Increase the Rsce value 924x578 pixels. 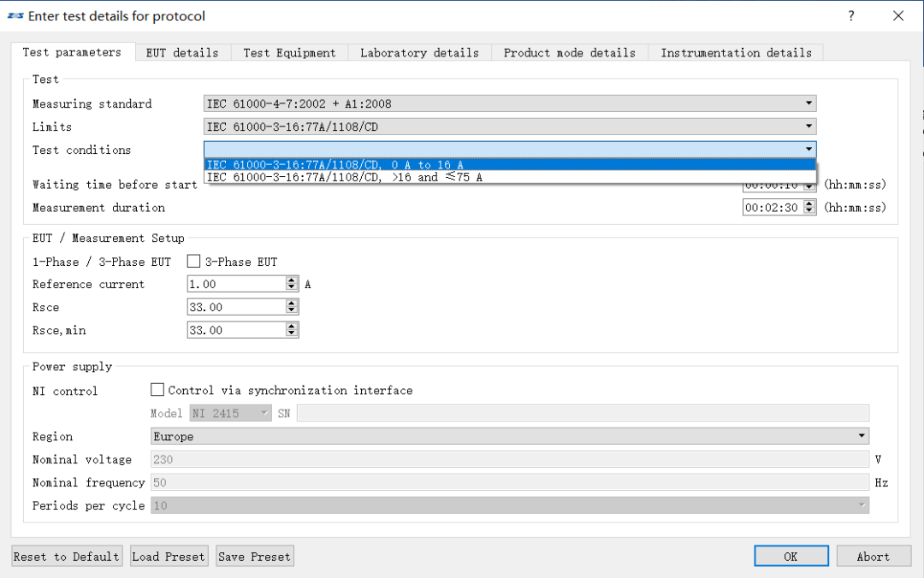point(292,304)
